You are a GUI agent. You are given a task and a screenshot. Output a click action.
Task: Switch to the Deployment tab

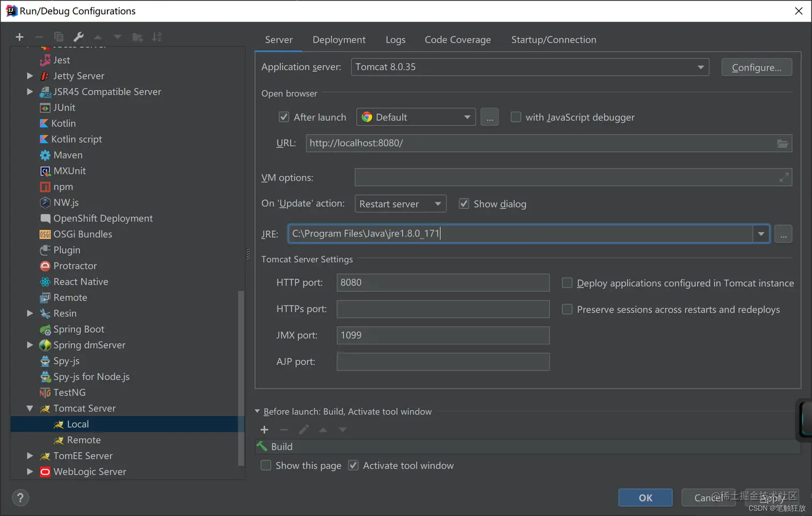tap(339, 40)
